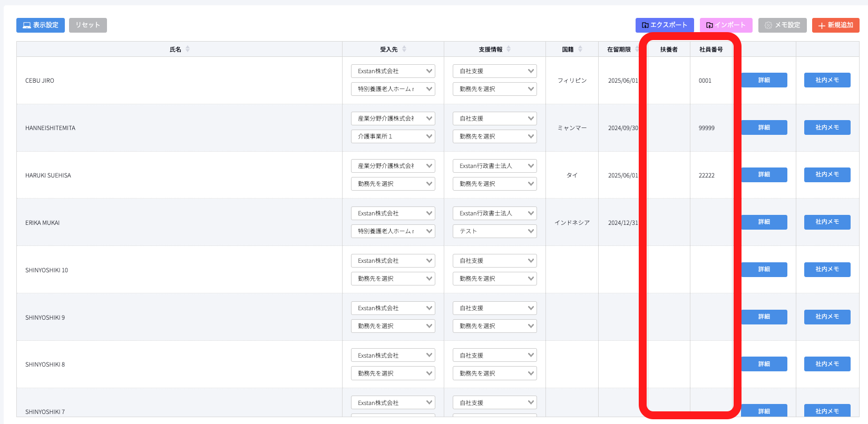This screenshot has height=424, width=868.
Task: Click the 社員番号 column header
Action: 710,50
